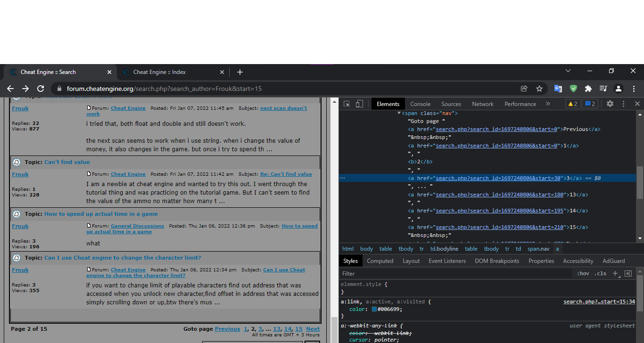This screenshot has height=343, width=644.
Task: Show the Styles pane options with the dock icon
Action: (627, 273)
